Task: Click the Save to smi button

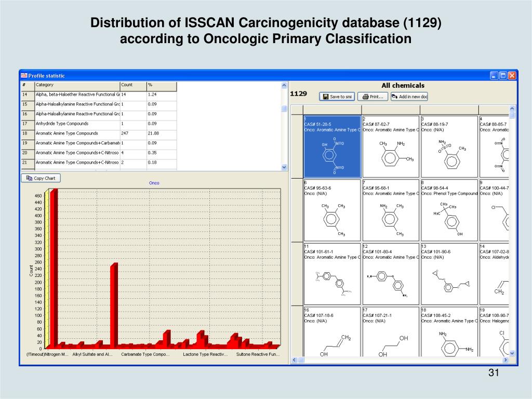Action: click(337, 97)
